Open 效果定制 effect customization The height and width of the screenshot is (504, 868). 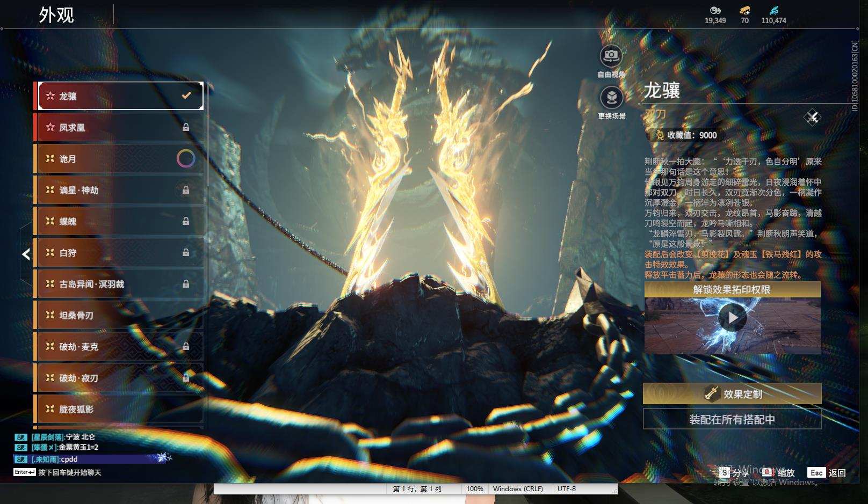coord(732,393)
